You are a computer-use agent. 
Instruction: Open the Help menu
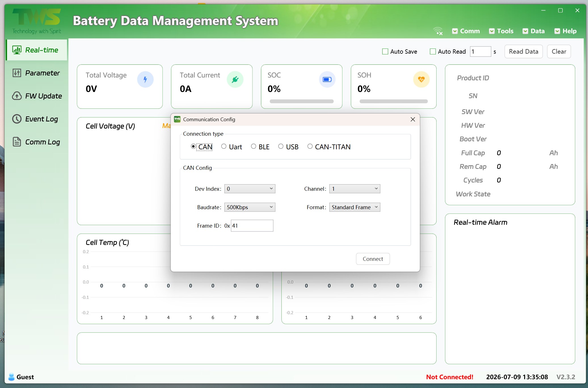[x=566, y=31]
